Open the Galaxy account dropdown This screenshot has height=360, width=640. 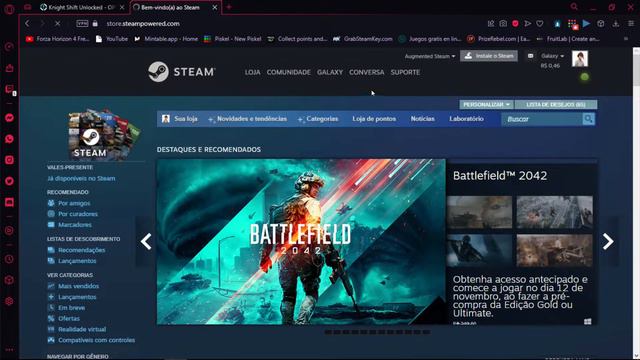552,56
